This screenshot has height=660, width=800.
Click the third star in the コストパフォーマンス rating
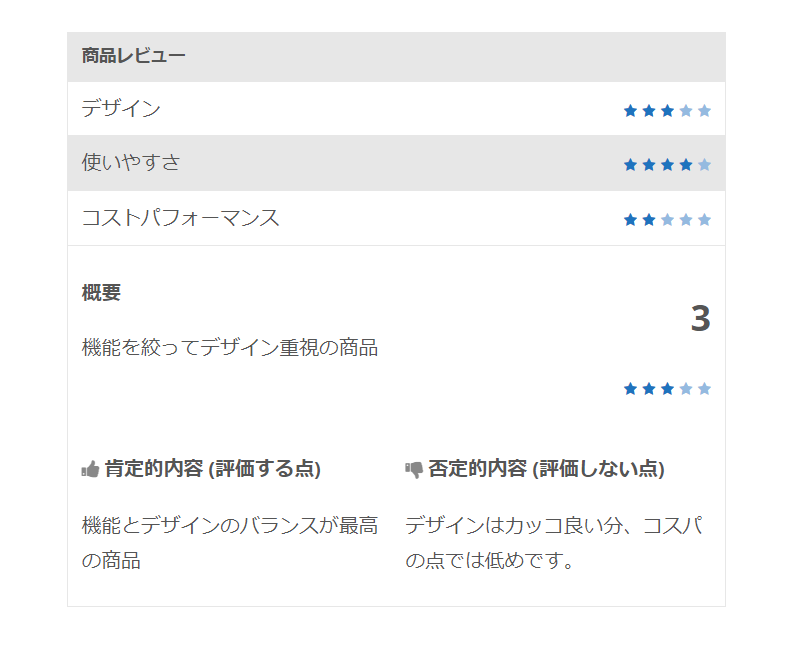(x=667, y=220)
